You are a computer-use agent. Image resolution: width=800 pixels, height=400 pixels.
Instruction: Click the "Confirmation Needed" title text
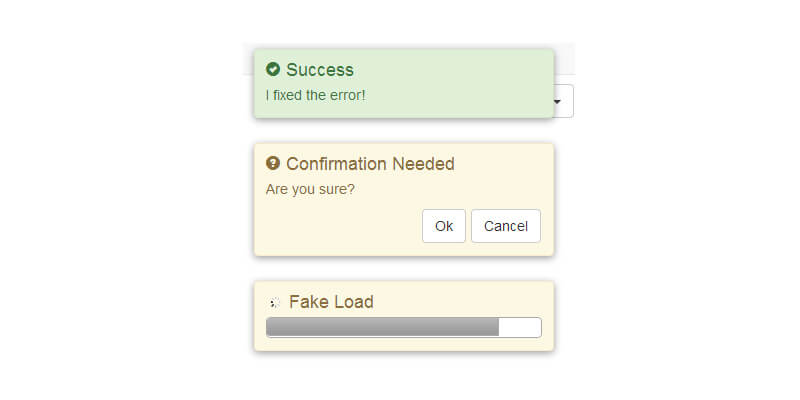370,164
